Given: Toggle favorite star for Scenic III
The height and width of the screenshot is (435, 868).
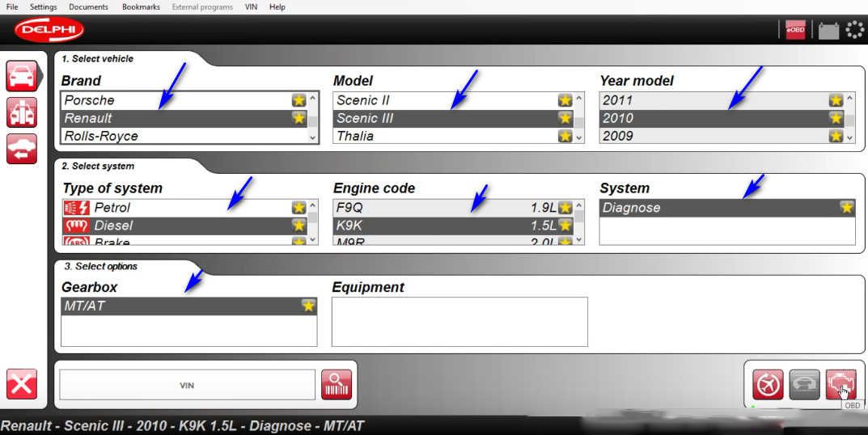Looking at the screenshot, I should pyautogui.click(x=565, y=118).
